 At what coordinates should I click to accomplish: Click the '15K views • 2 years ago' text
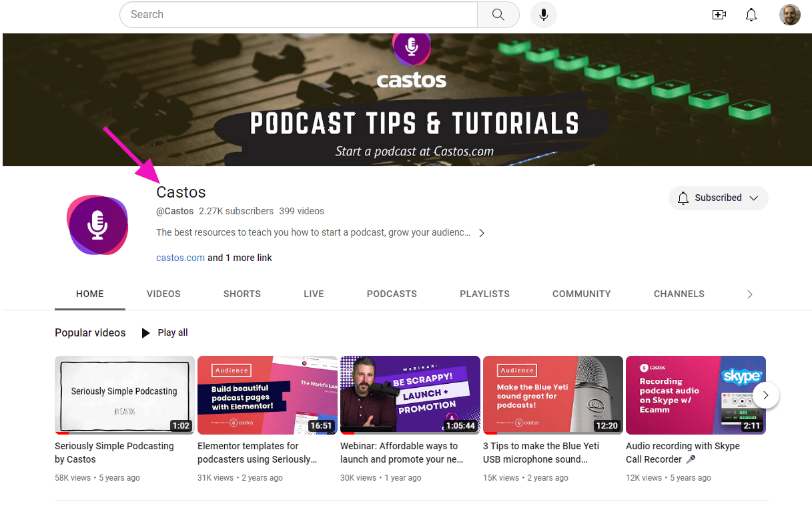click(526, 478)
